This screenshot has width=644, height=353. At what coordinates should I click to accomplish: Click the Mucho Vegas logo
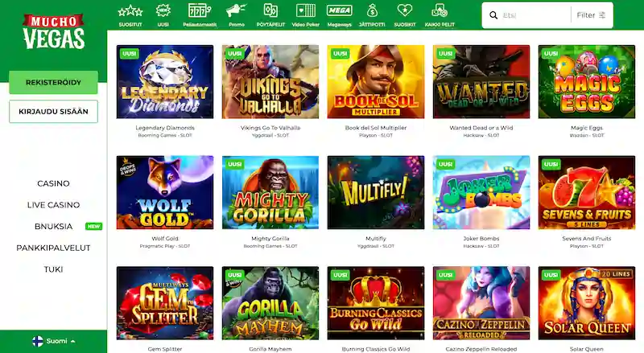click(53, 31)
